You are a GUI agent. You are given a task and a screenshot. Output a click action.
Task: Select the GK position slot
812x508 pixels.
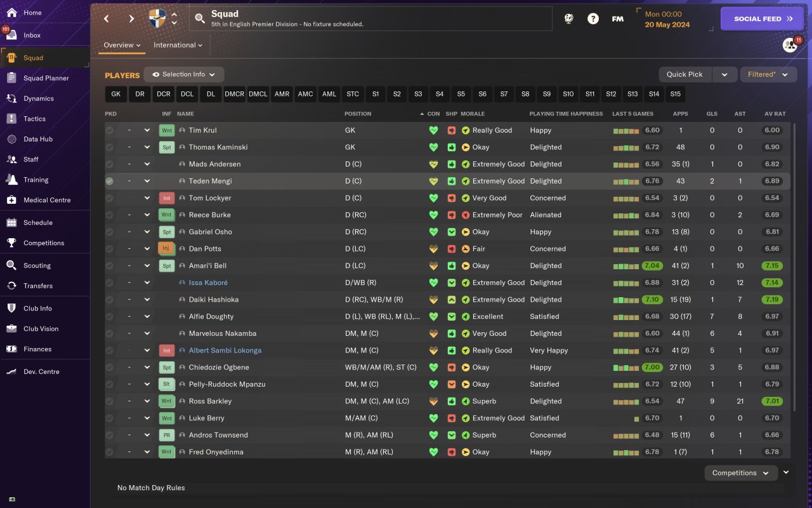(115, 94)
